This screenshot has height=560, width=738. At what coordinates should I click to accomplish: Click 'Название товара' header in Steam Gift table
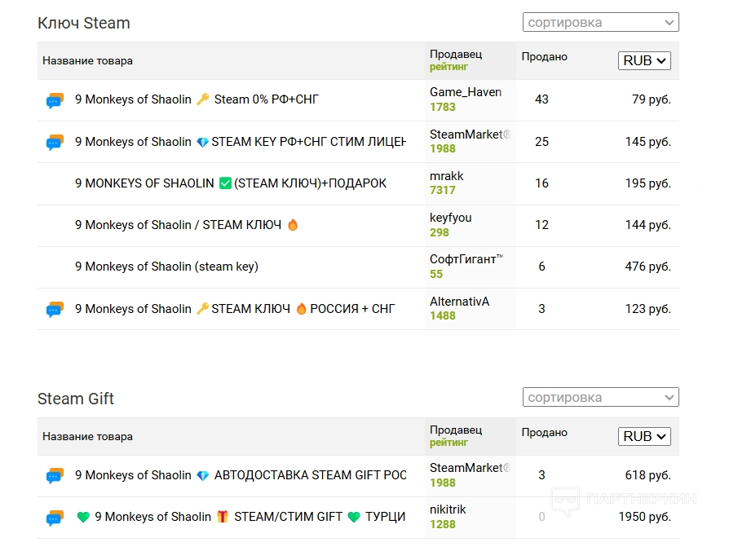87,437
